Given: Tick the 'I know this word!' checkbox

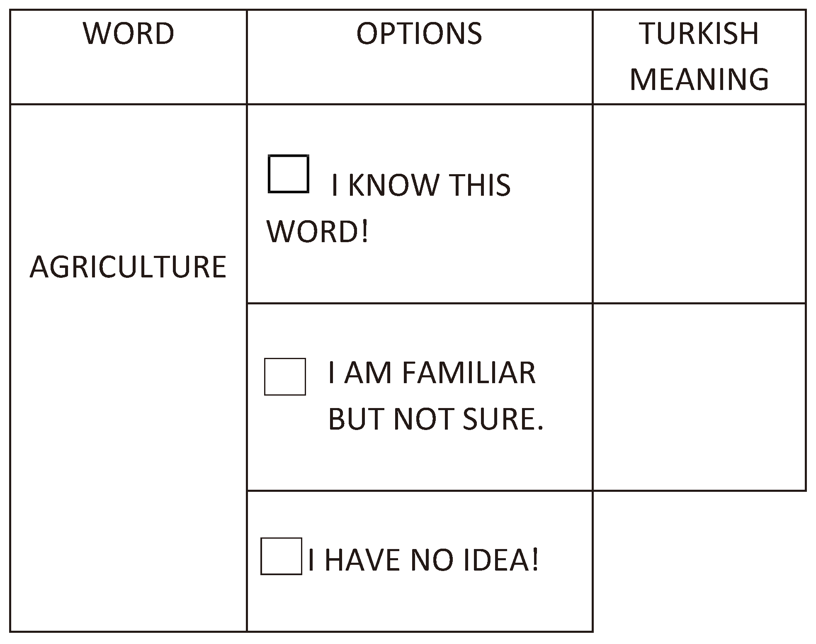Looking at the screenshot, I should [288, 174].
